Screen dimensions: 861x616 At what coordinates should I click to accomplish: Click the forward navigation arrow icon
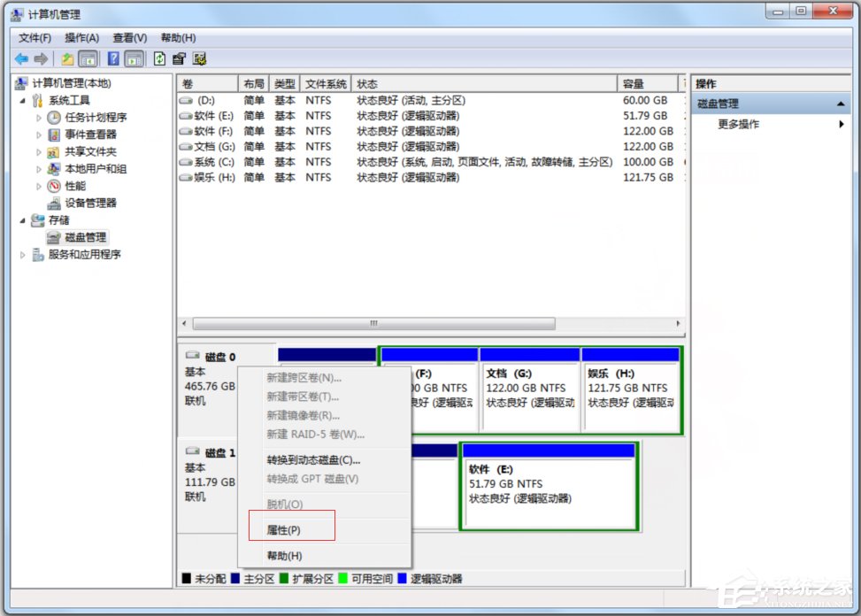pyautogui.click(x=40, y=58)
